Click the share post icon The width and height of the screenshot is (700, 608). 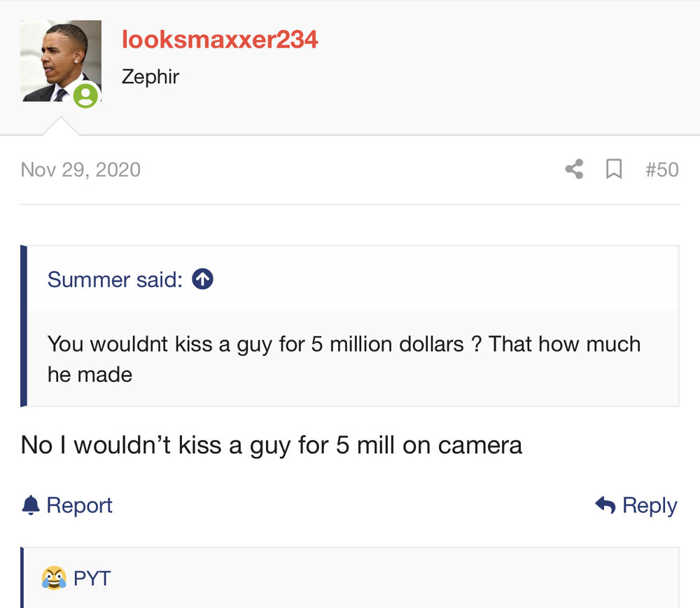(x=574, y=170)
